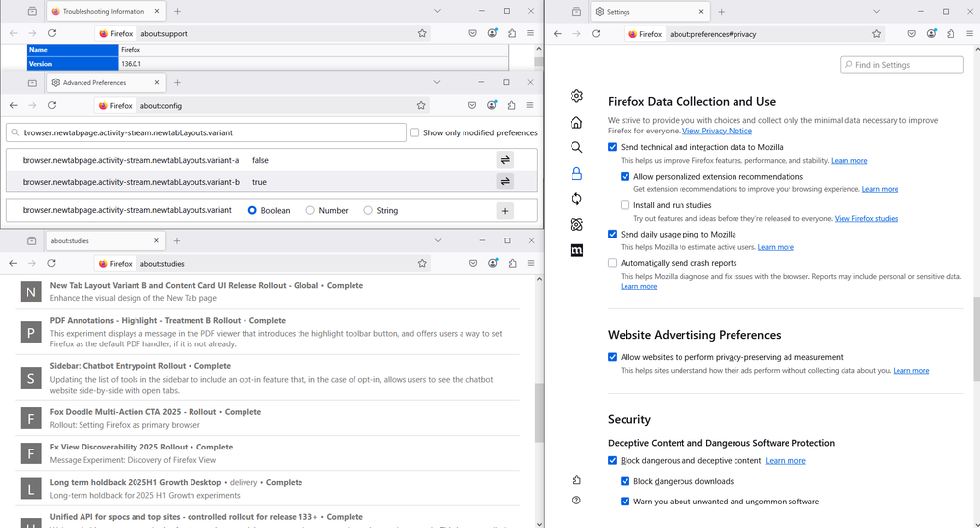Open list all tabs dropdown in Settings window
This screenshot has height=528, width=980.
tap(876, 11)
